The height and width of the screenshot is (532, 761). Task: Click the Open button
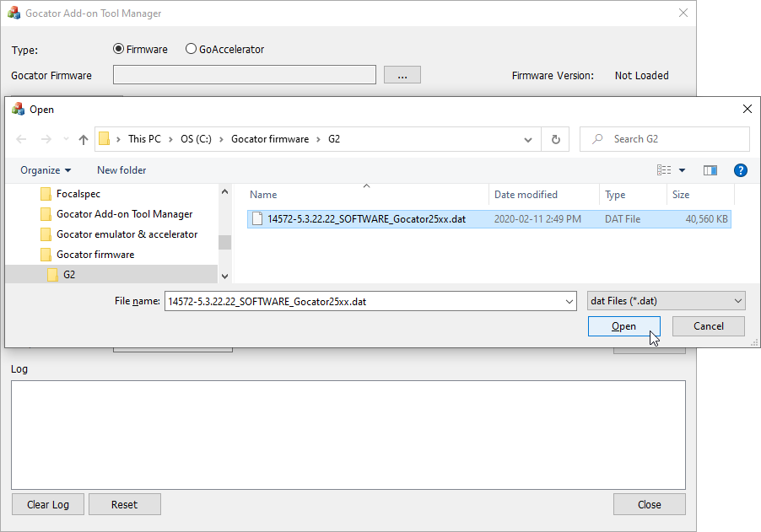[623, 326]
